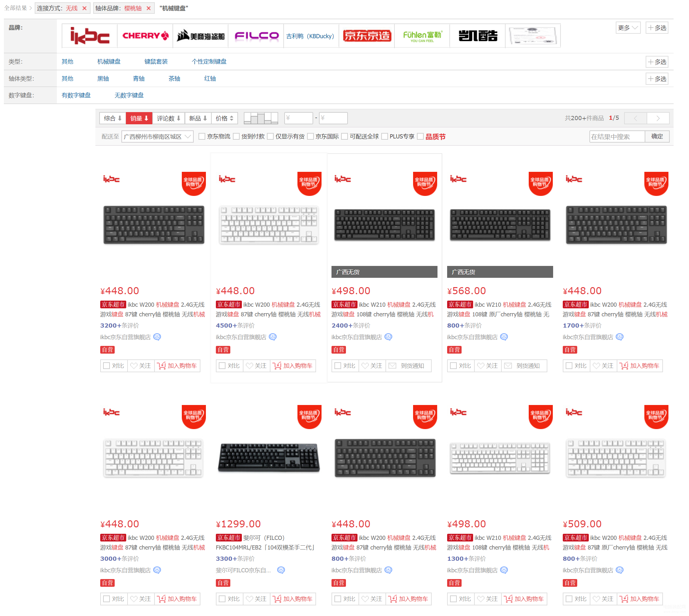
Task: Sort by 销量
Action: tap(139, 118)
